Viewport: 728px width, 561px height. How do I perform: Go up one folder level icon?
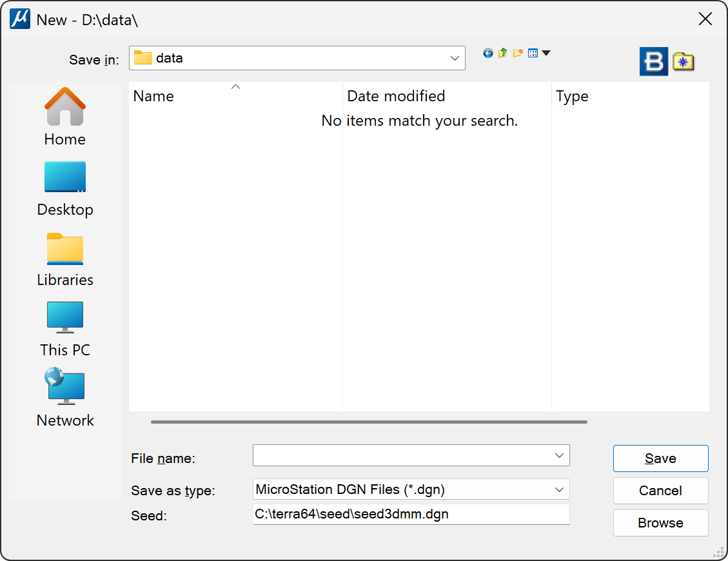point(503,54)
